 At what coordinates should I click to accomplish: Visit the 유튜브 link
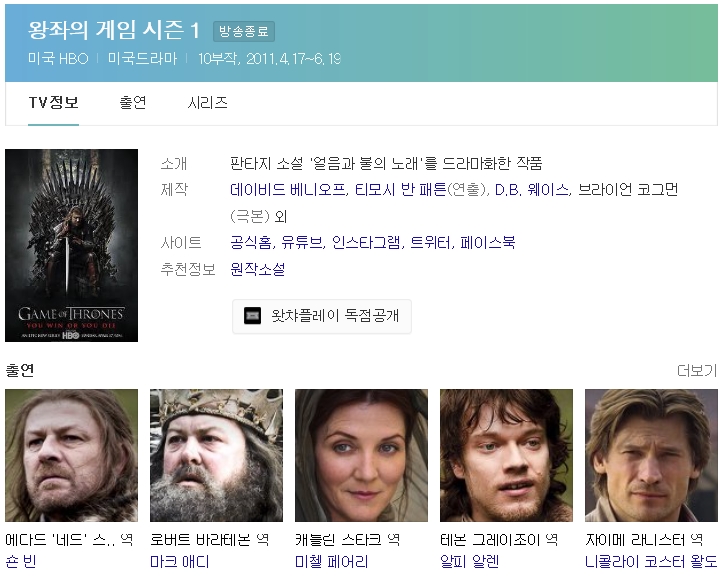click(302, 242)
